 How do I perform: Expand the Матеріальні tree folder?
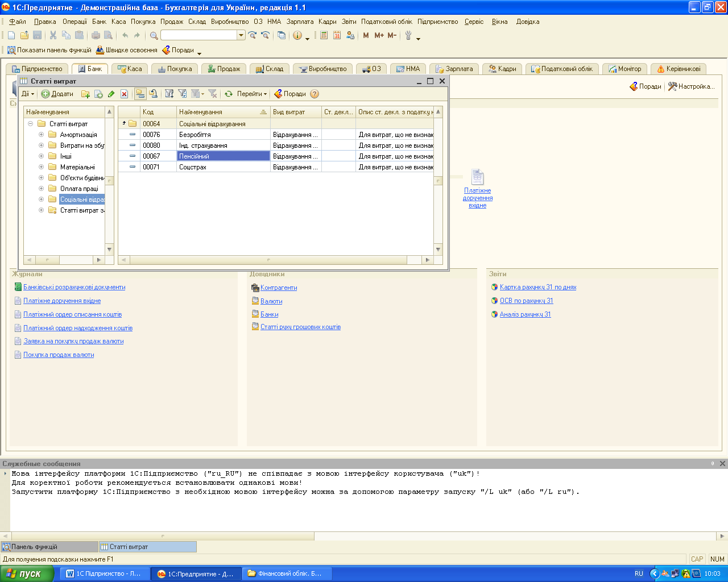pyautogui.click(x=41, y=167)
